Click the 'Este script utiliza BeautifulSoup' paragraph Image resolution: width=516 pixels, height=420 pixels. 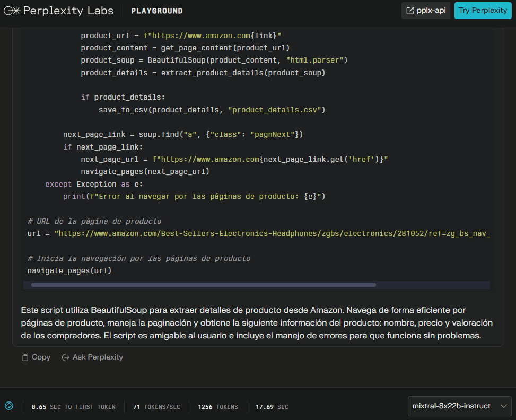coord(257,322)
